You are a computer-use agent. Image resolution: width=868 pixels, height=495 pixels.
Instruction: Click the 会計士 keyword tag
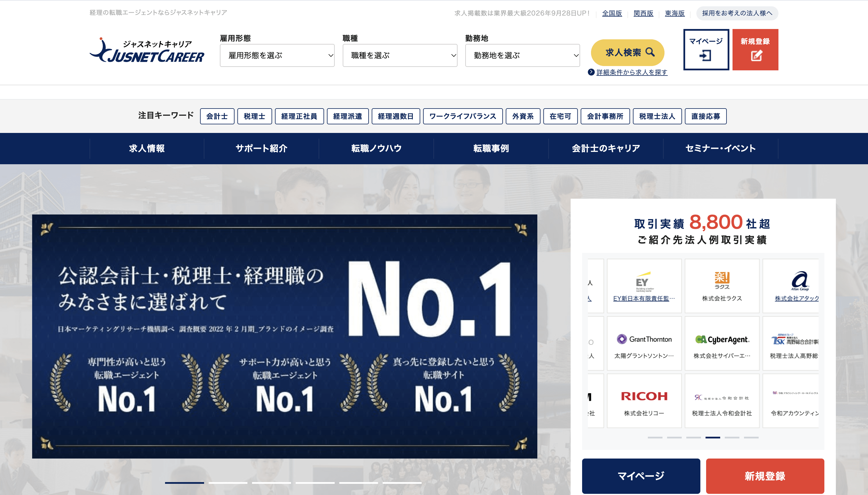(217, 116)
